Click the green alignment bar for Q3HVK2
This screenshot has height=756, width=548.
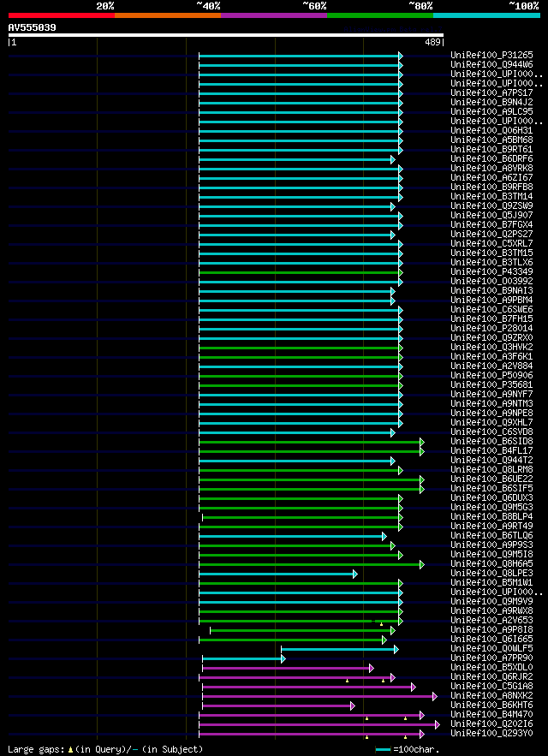point(301,348)
